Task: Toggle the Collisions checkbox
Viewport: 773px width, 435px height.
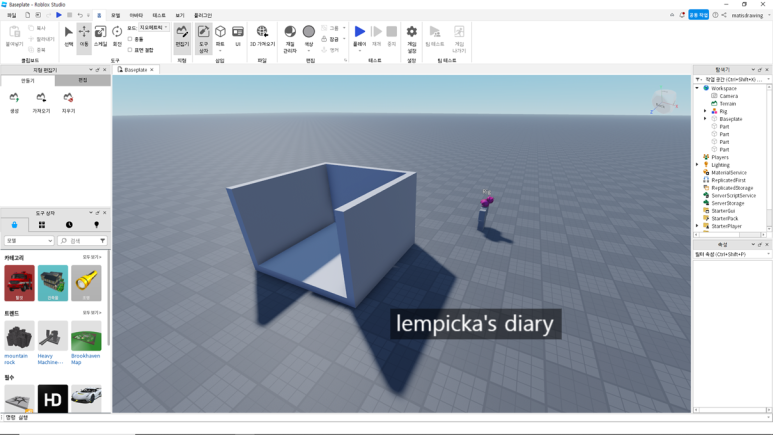Action: pos(130,39)
